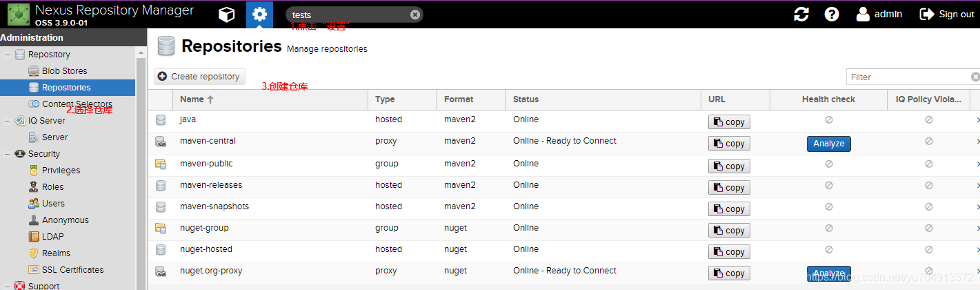
Task: Clear the tests search box
Action: [414, 14]
